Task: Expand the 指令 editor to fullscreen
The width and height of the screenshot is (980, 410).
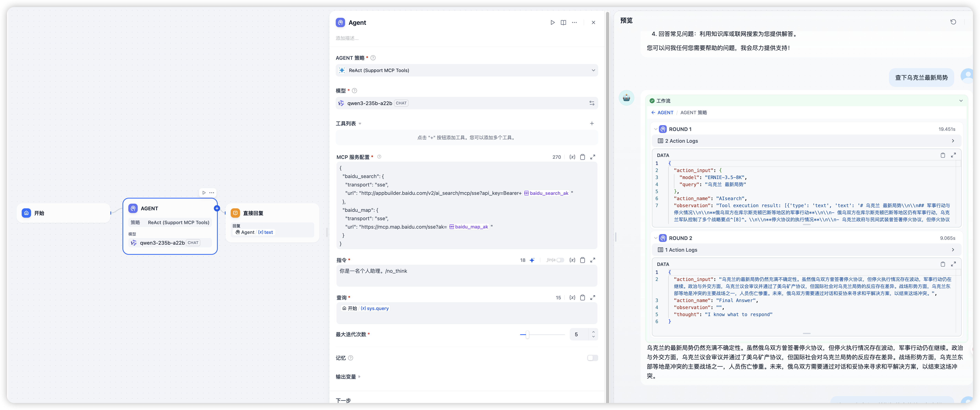Action: tap(593, 260)
